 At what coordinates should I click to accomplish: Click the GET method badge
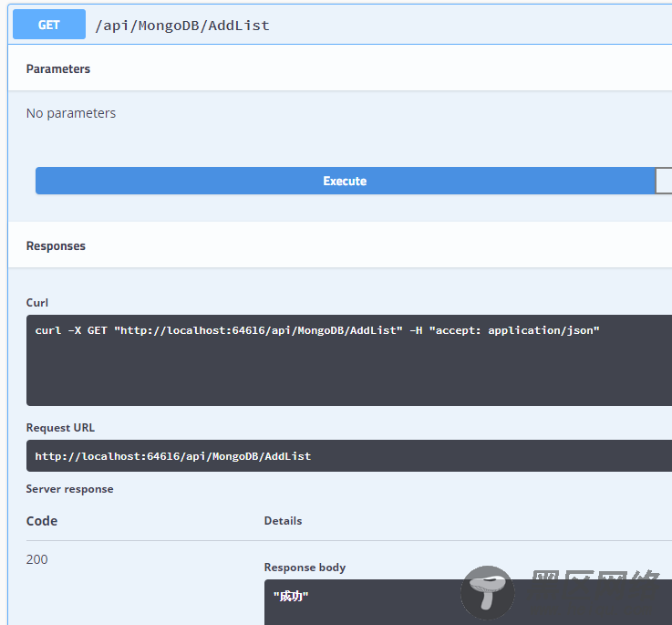pyautogui.click(x=49, y=25)
